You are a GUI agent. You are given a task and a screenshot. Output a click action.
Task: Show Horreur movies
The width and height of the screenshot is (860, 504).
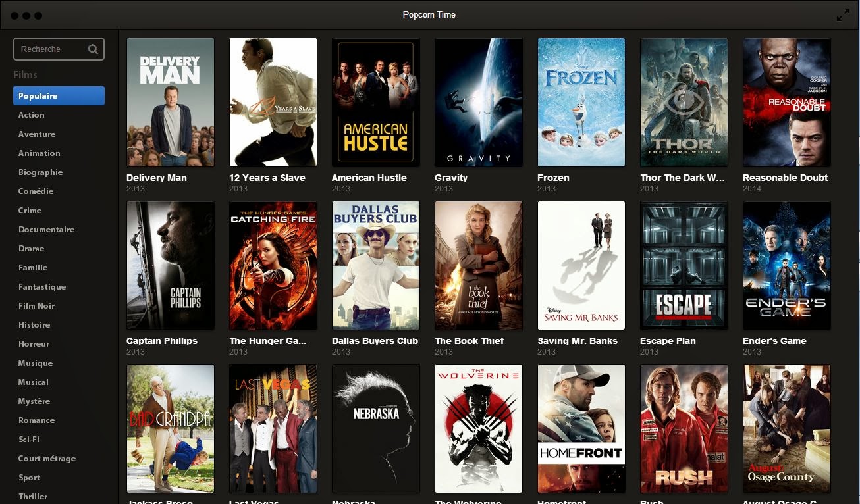tap(34, 344)
